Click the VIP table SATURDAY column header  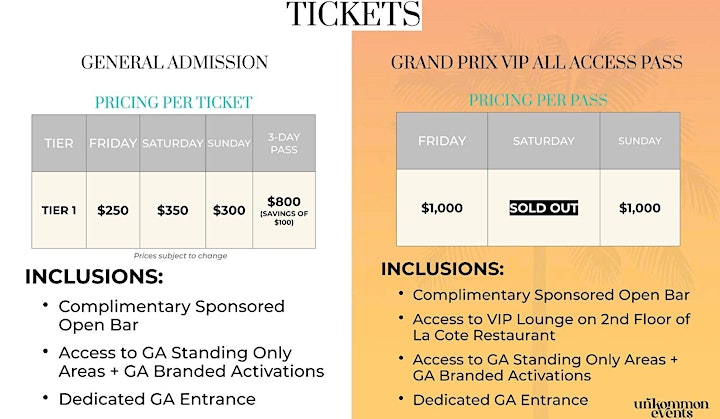pos(544,141)
